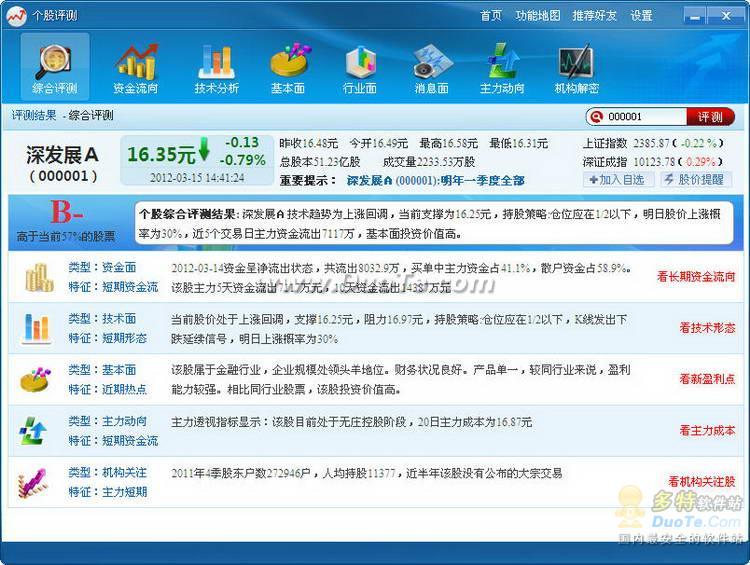The width and height of the screenshot is (750, 565).
Task: Click 特征：近期热点 label
Action: 108,389
